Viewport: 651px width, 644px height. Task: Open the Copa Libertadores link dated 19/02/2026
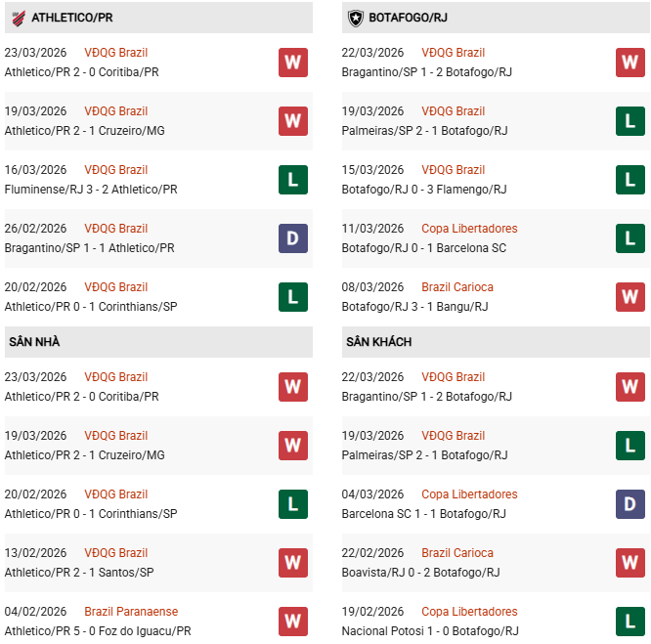tap(469, 612)
